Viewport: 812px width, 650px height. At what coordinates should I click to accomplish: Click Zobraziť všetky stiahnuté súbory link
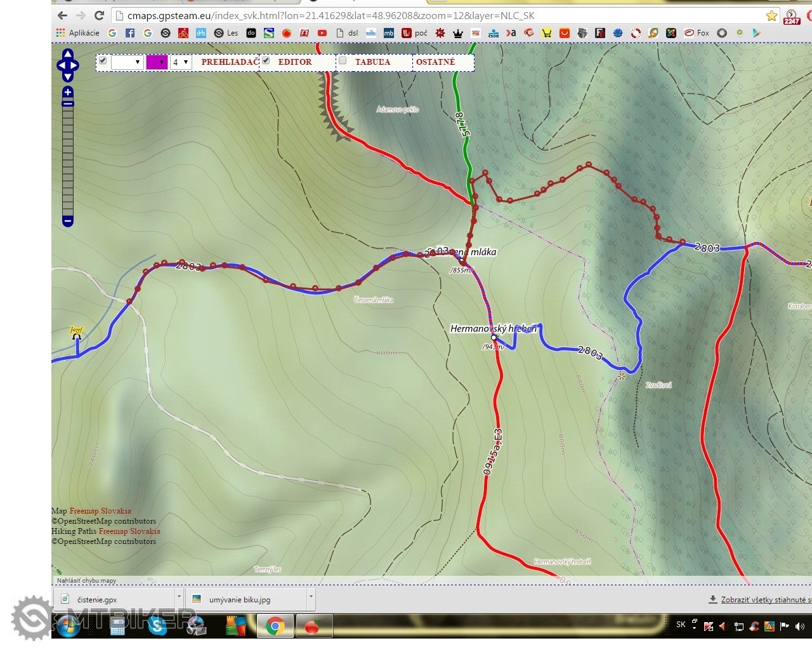tap(761, 600)
